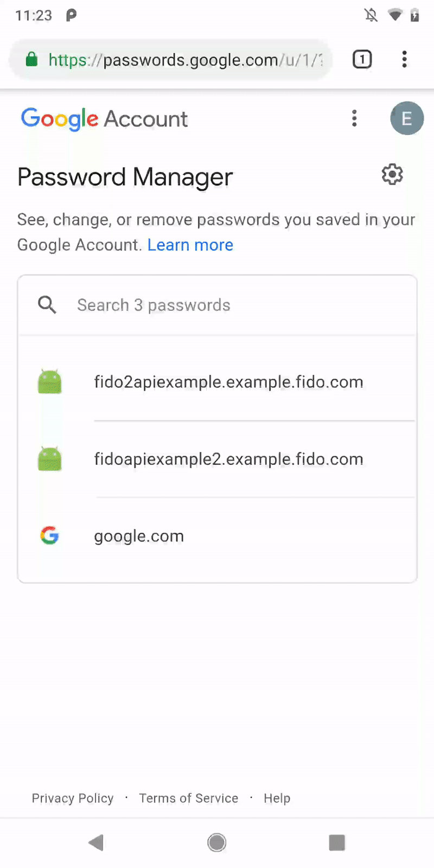Screen dimensions: 434x868
Task: Click the Google favicon beside google.com entry
Action: coord(49,535)
